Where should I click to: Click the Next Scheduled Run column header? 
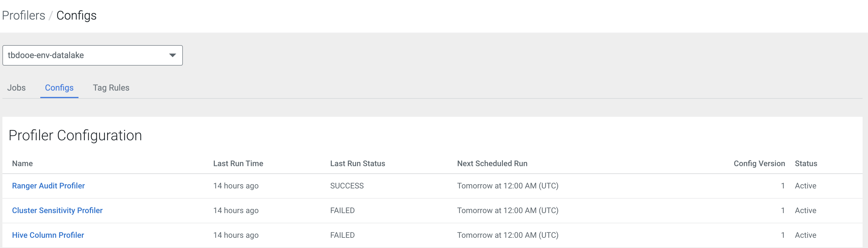pos(492,164)
